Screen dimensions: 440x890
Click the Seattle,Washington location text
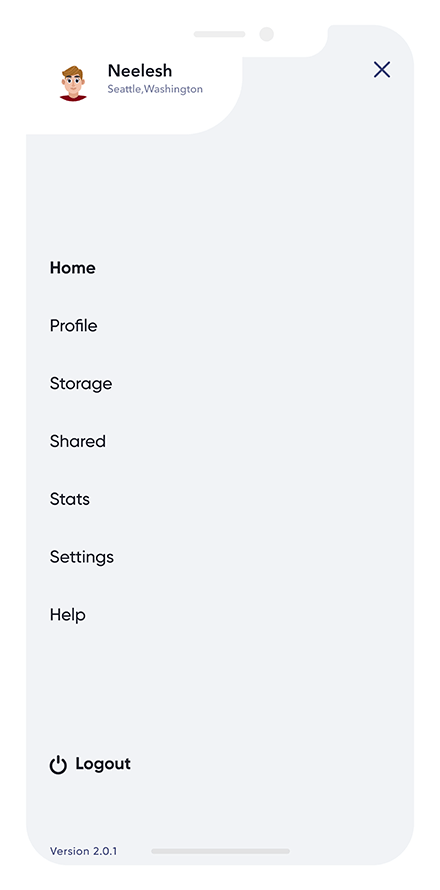pos(155,89)
